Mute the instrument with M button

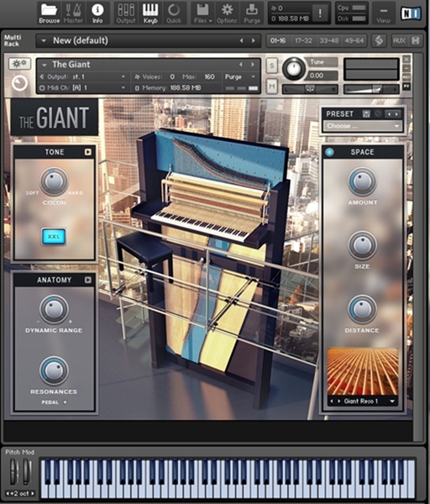(x=272, y=87)
